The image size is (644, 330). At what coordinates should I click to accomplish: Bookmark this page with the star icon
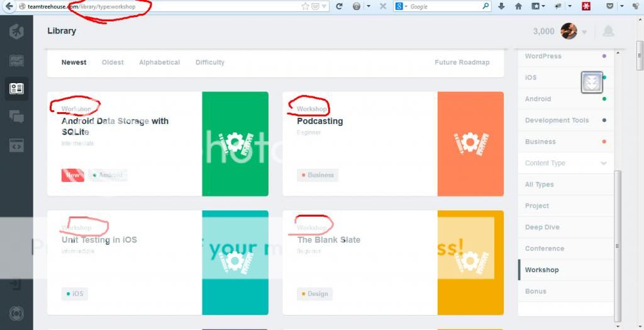(306, 6)
